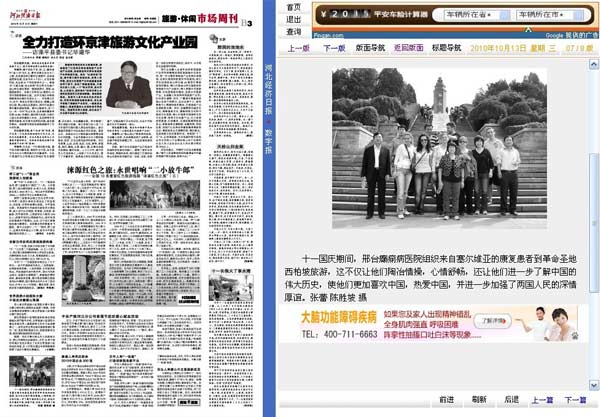Click 了解详情 button in brain ad
Image resolution: width=600 pixels, height=417 pixels.
pos(492,321)
